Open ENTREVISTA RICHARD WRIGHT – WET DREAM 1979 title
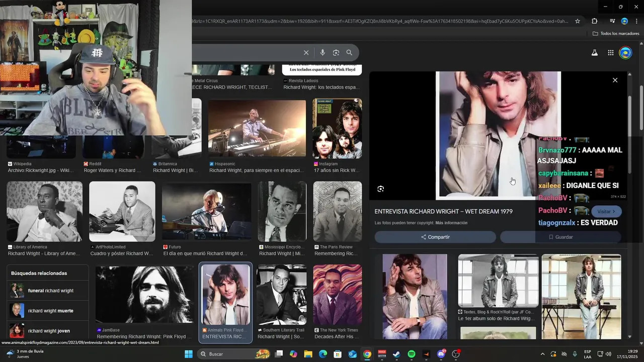The height and width of the screenshot is (362, 644). [x=443, y=212]
